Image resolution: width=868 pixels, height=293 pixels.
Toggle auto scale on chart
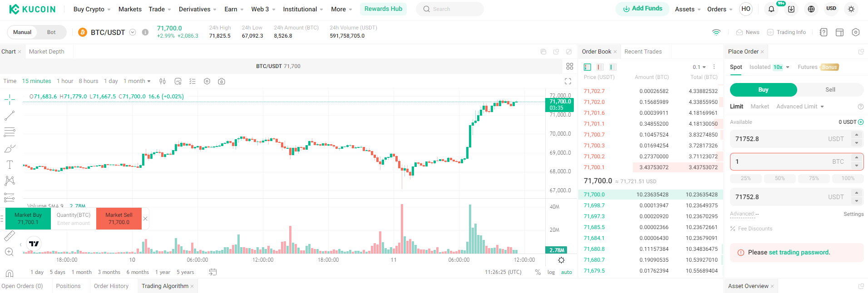pos(567,272)
